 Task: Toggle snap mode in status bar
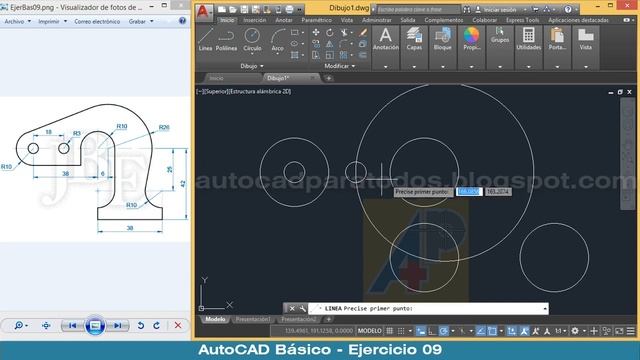click(x=401, y=331)
